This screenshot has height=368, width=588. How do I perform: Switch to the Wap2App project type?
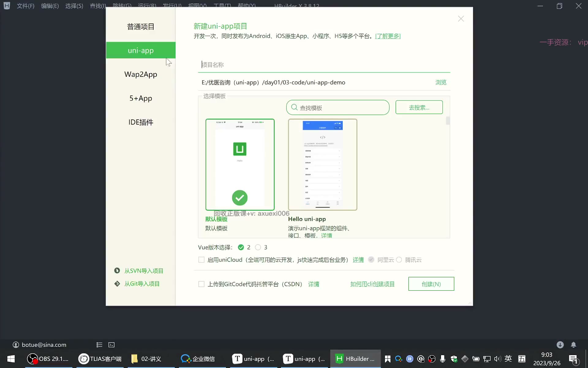coord(141,74)
